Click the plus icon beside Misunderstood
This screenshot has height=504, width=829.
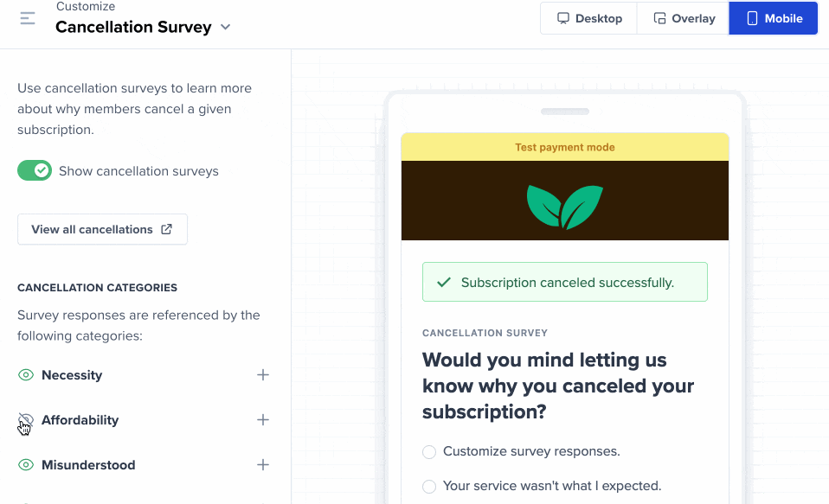[263, 465]
